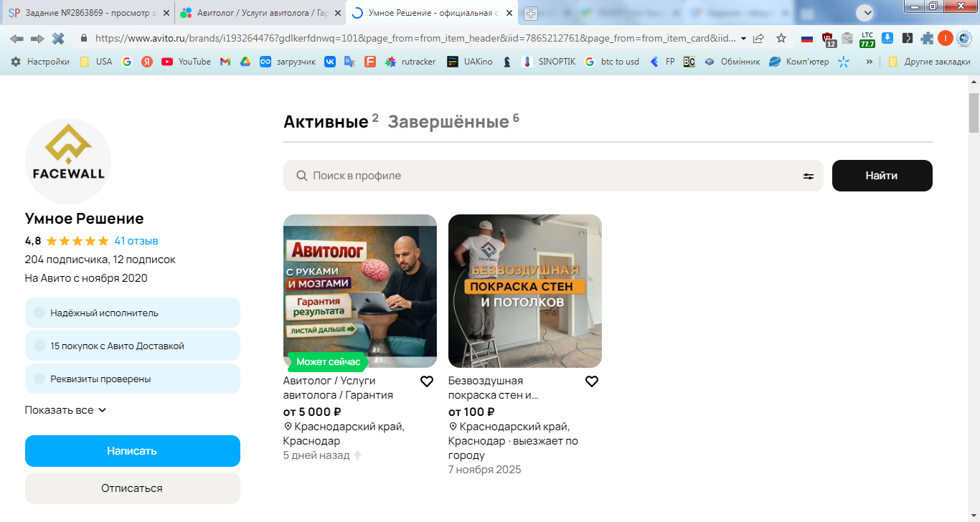Open UAKino bookmark

pyautogui.click(x=470, y=62)
